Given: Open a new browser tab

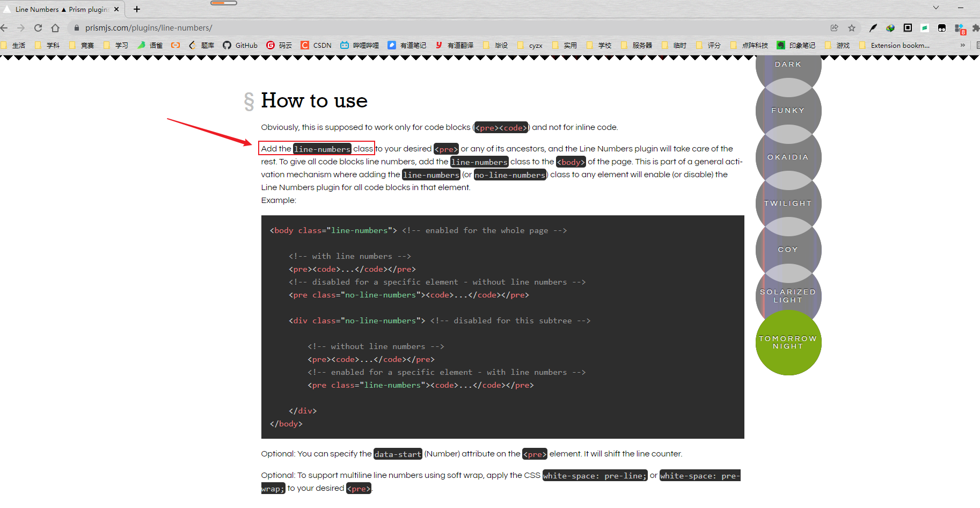Looking at the screenshot, I should point(136,9).
